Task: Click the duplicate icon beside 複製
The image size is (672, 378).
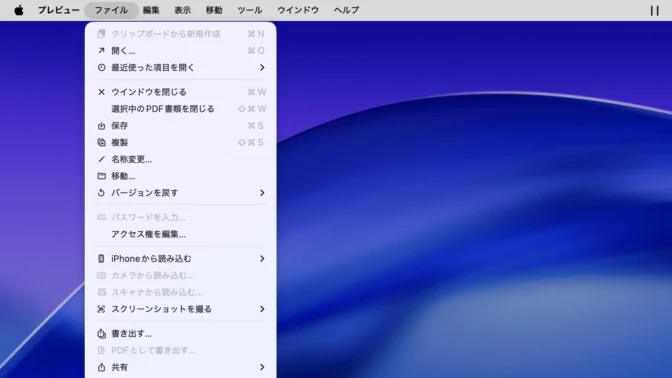Action: click(101, 142)
